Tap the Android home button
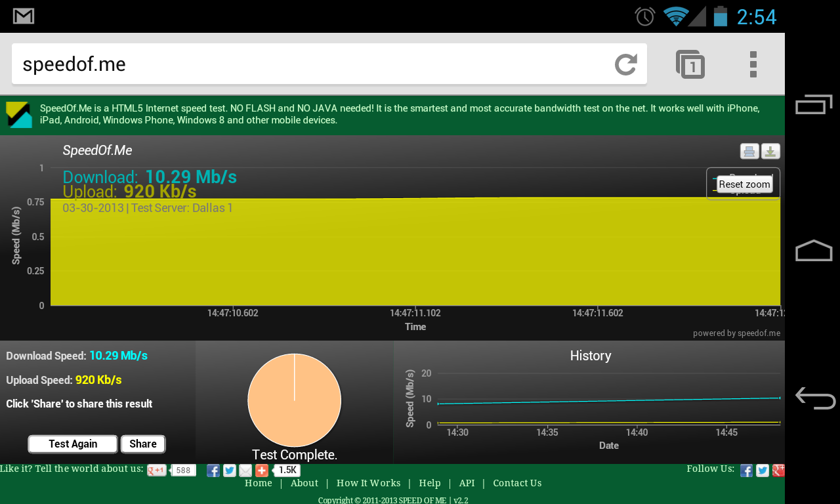840x504 pixels. pos(814,251)
